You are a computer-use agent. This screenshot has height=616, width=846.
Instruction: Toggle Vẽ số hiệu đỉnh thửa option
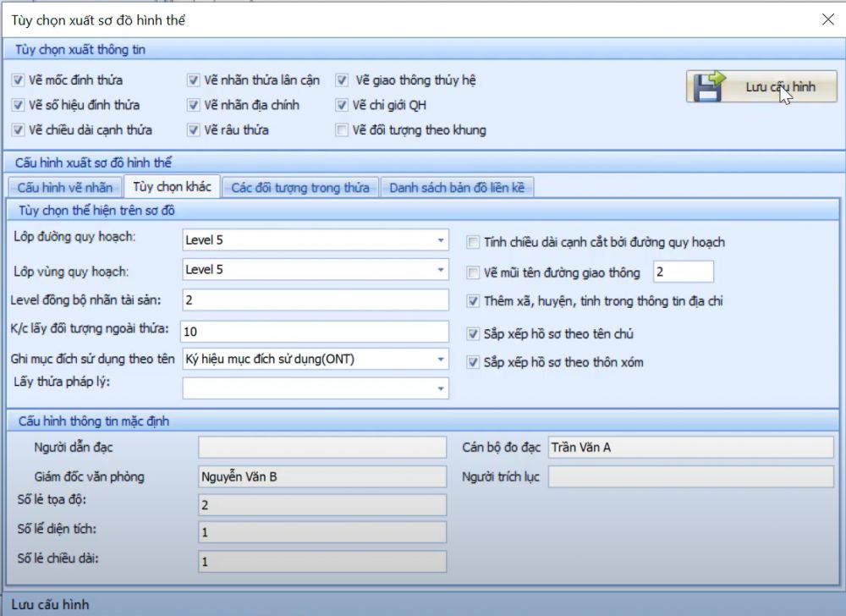[x=18, y=105]
